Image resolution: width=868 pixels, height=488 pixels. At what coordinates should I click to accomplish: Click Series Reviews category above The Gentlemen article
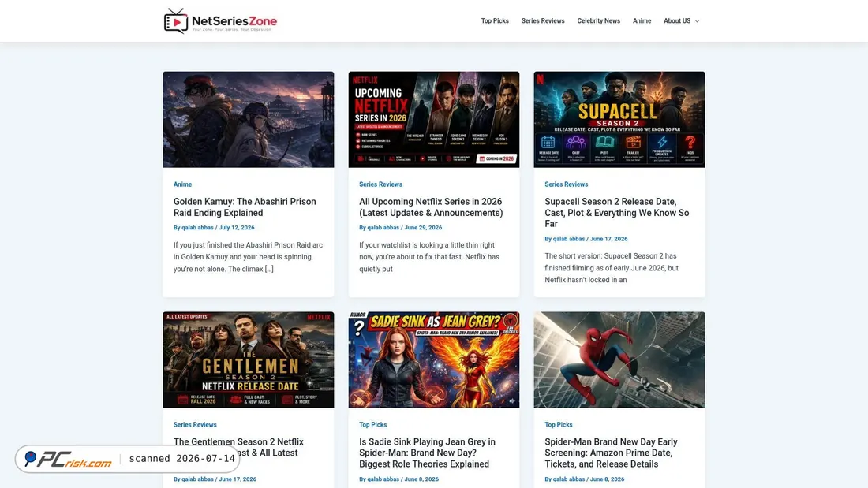pos(195,424)
